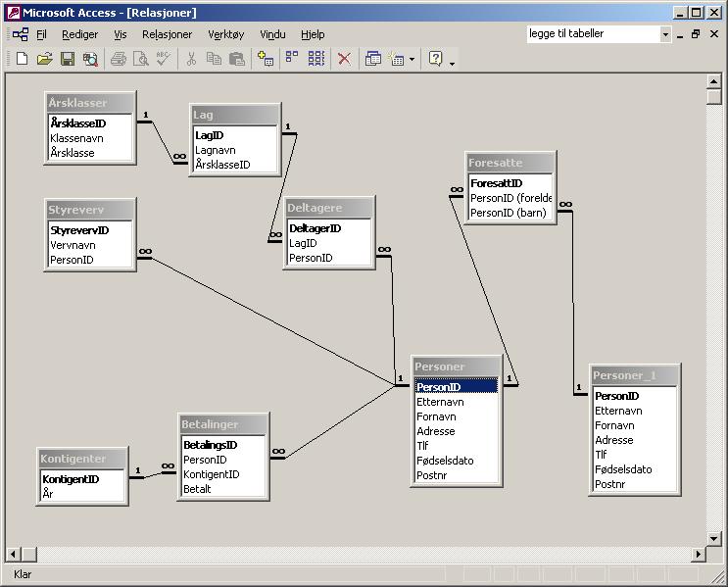This screenshot has width=728, height=587.
Task: Click vertical scrollbar up arrow
Action: click(713, 81)
